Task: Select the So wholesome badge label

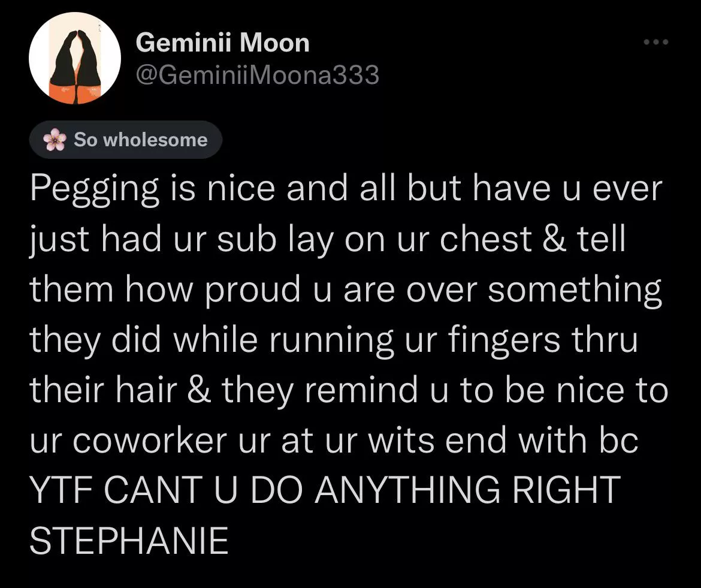Action: [140, 140]
